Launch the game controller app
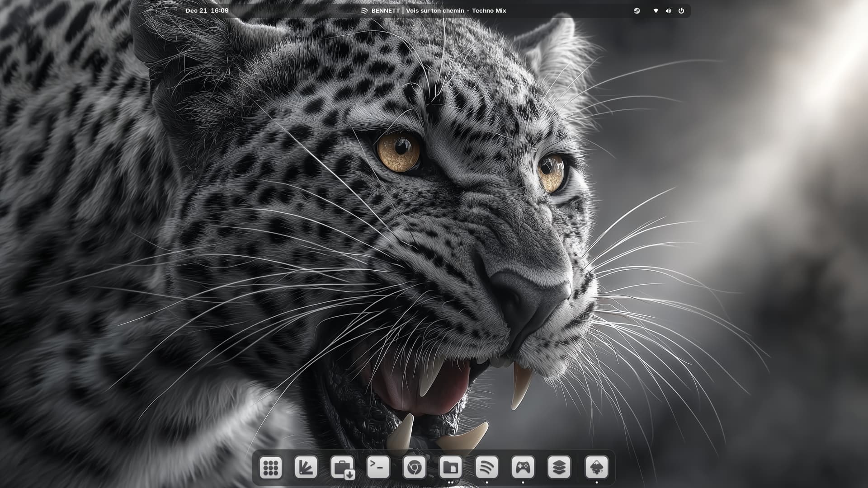 (523, 468)
